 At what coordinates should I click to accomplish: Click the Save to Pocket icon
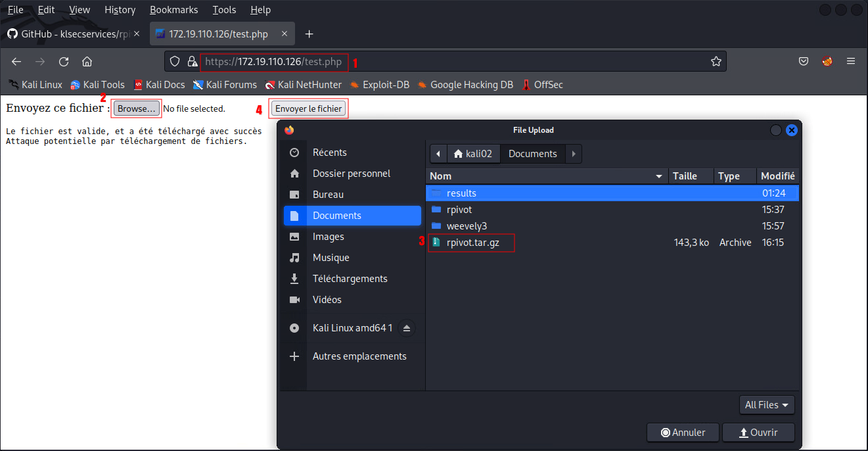pos(804,62)
